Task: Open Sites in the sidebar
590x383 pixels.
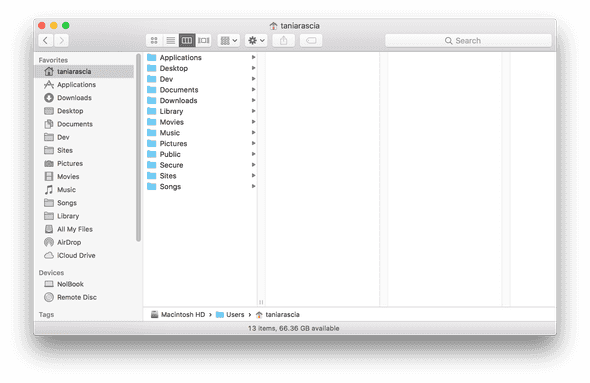Action: pos(84,150)
